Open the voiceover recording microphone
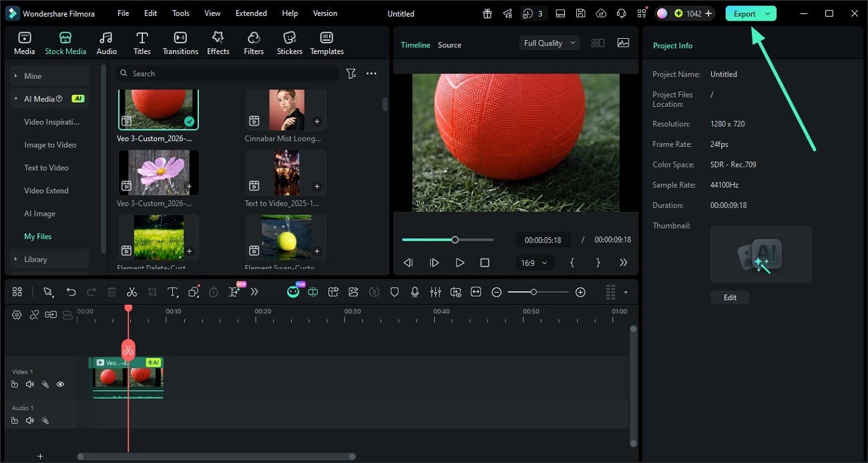The height and width of the screenshot is (463, 868). 415,292
